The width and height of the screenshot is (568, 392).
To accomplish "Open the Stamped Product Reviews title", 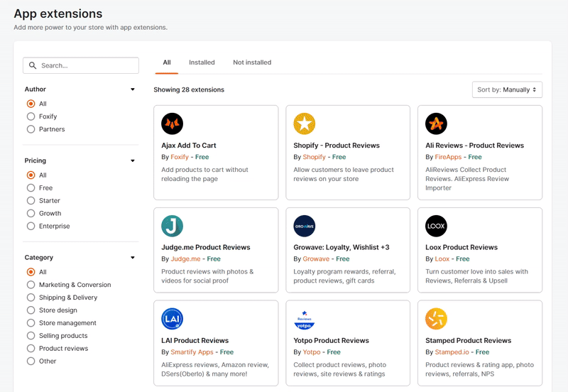I will [469, 340].
